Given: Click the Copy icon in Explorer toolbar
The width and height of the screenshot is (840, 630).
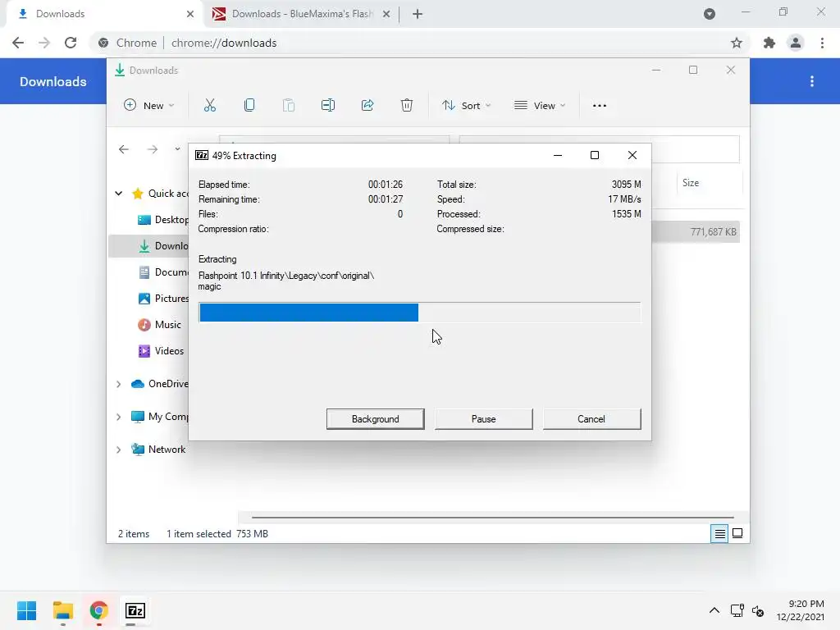Looking at the screenshot, I should (249, 106).
